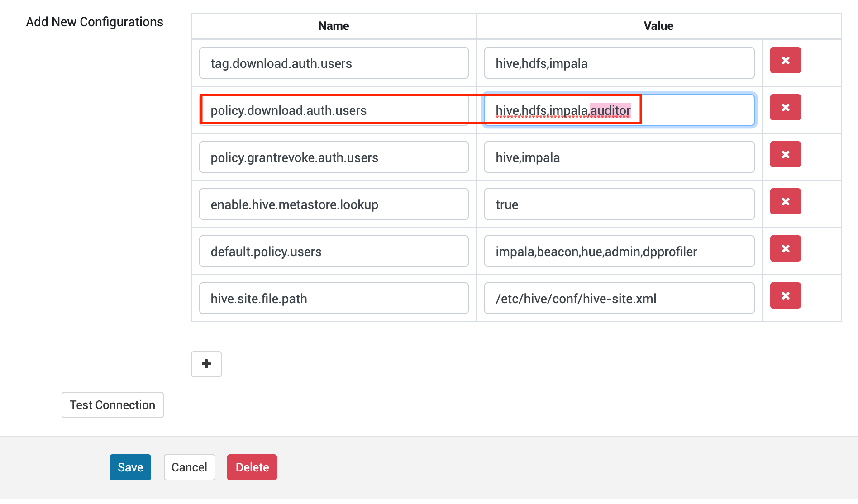The height and width of the screenshot is (504, 858).
Task: Click the name field reading policy.grantrevoke.auth.users
Action: pyautogui.click(x=334, y=157)
